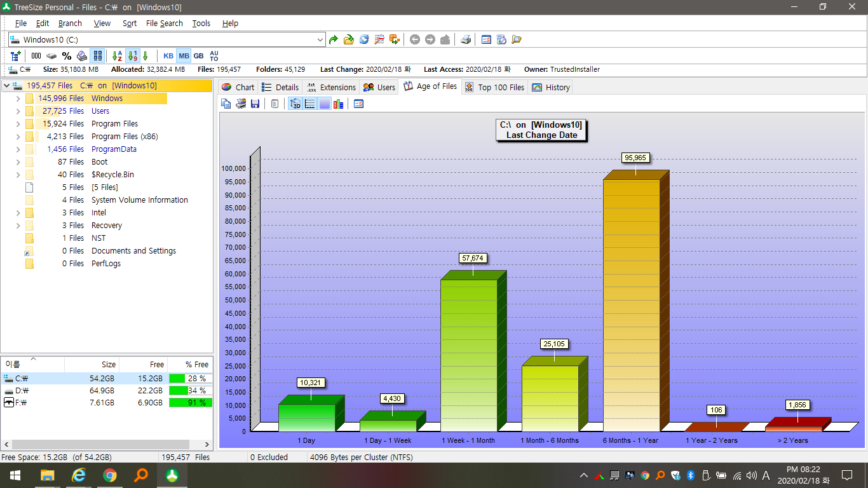Click the blue Refresh icon
Image resolution: width=868 pixels, height=488 pixels.
pos(364,39)
